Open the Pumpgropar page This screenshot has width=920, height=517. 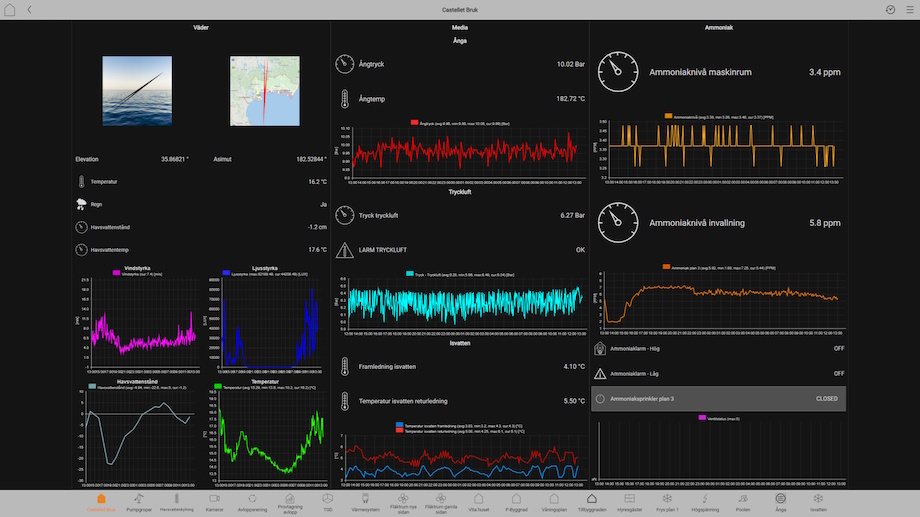(138, 500)
